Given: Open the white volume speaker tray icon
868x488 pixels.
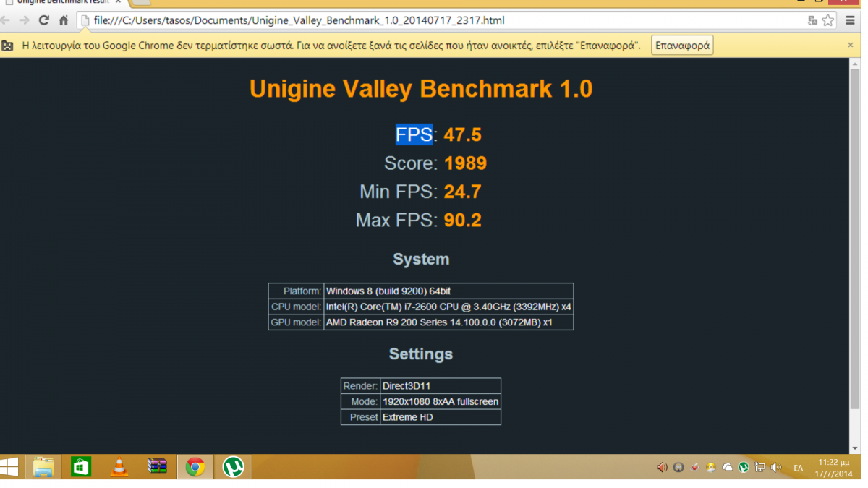Looking at the screenshot, I should tap(776, 468).
